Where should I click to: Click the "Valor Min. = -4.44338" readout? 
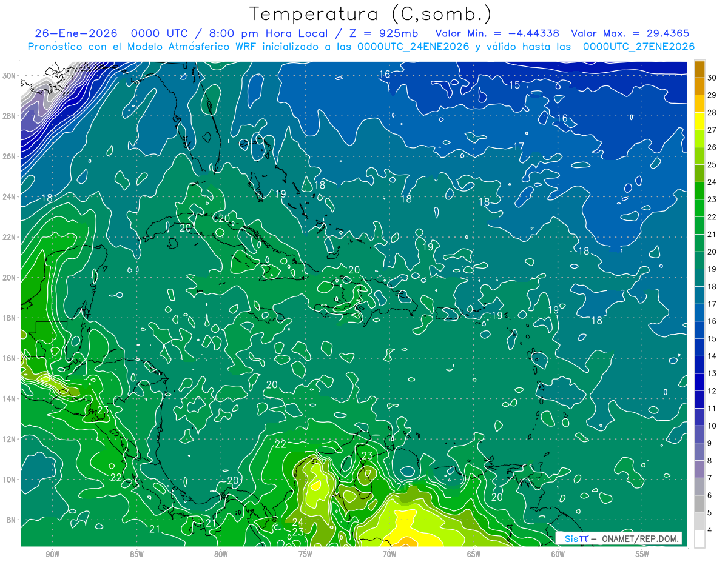(x=497, y=33)
